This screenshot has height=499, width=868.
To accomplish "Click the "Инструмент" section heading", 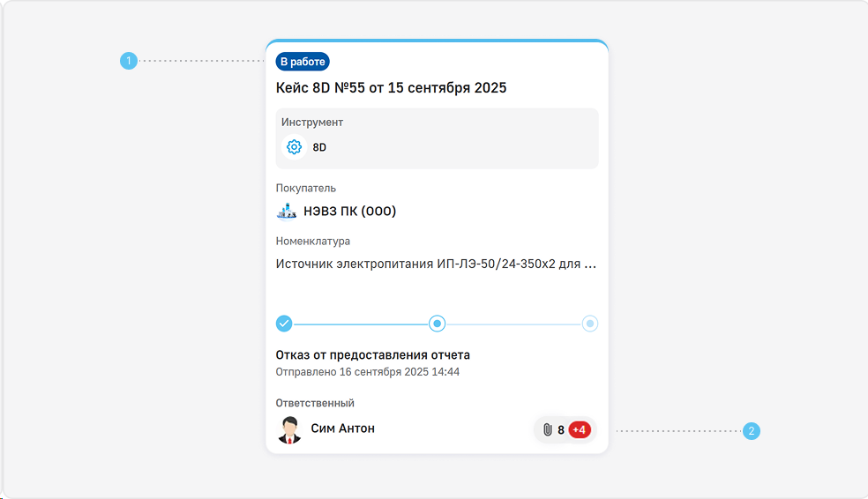I will point(312,123).
